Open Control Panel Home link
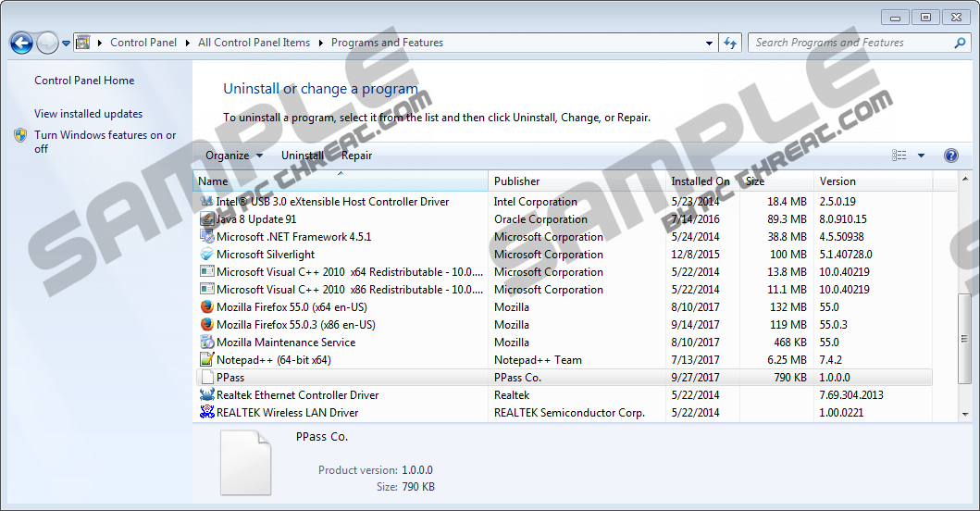This screenshot has width=980, height=511. [84, 80]
